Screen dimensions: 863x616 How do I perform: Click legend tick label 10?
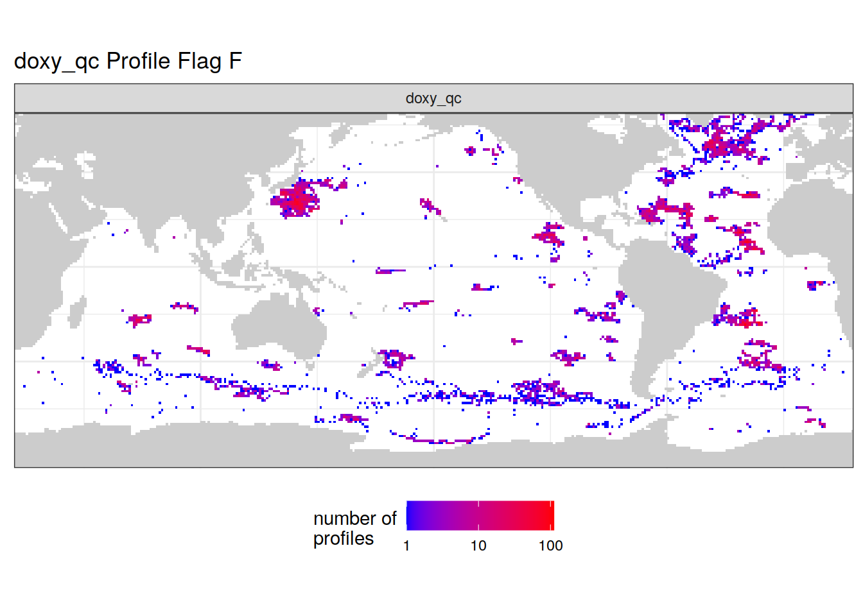(x=478, y=546)
